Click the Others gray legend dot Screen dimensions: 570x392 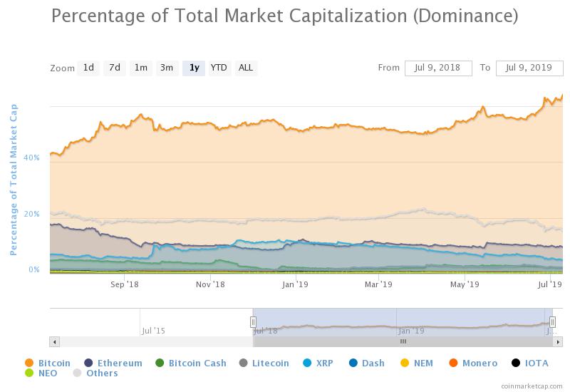[78, 373]
